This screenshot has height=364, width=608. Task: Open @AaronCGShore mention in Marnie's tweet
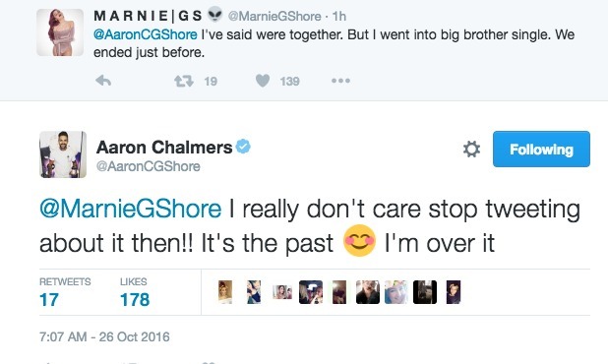click(145, 34)
